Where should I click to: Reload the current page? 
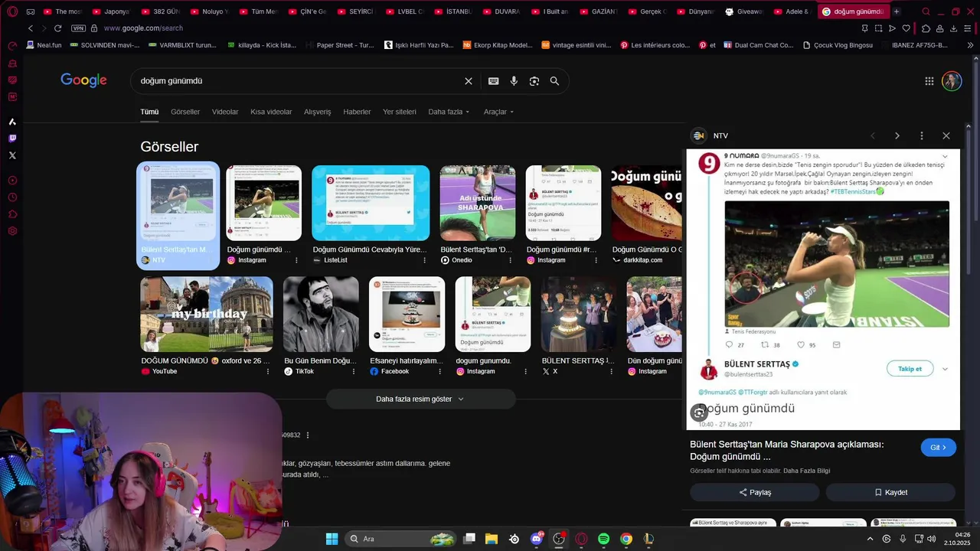57,28
